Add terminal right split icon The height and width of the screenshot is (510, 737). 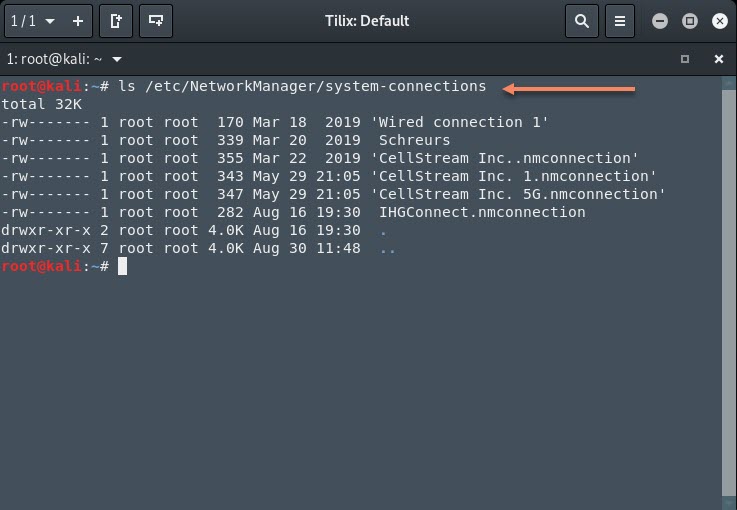(116, 20)
